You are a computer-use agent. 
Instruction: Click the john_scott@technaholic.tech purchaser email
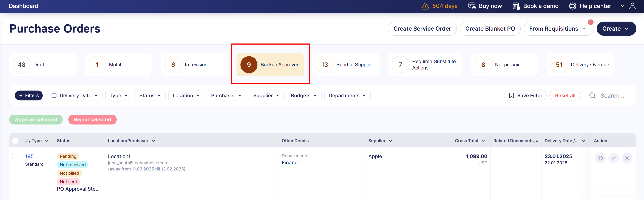137,163
